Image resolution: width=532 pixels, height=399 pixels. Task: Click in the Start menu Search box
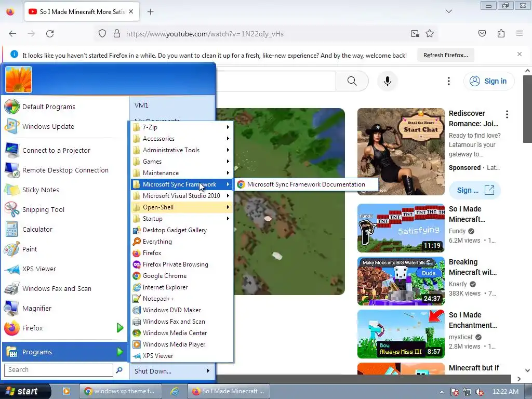(58, 370)
